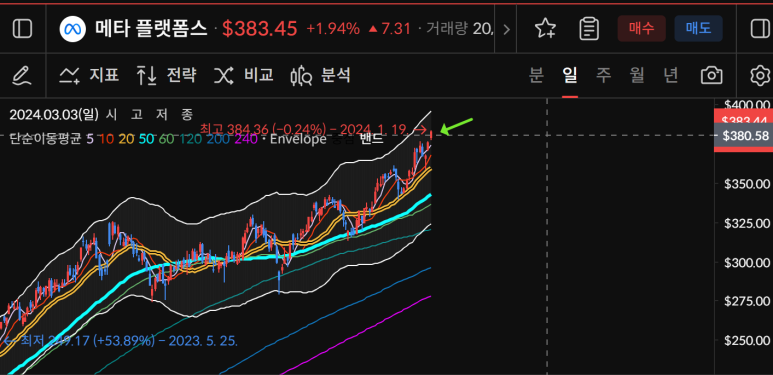This screenshot has height=375, width=773.
Task: Click the 단순이동평균 indicator label
Action: [x=46, y=139]
